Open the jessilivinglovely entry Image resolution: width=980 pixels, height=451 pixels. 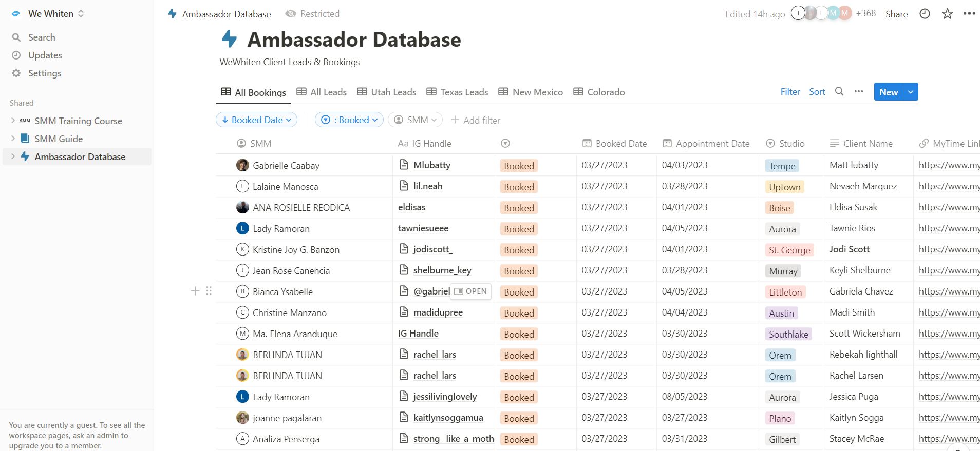pyautogui.click(x=445, y=397)
